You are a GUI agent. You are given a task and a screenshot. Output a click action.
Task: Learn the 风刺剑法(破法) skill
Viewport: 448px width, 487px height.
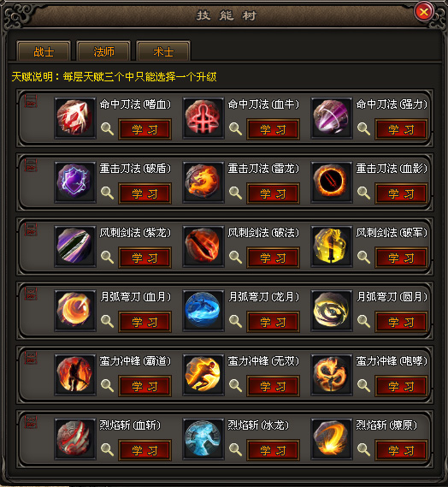[273, 258]
